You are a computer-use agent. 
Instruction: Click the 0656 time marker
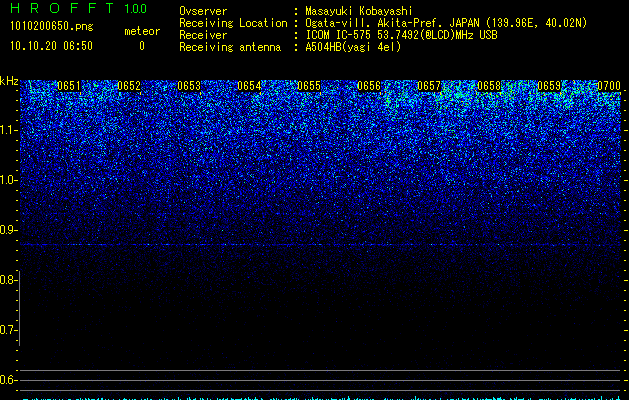tap(369, 86)
